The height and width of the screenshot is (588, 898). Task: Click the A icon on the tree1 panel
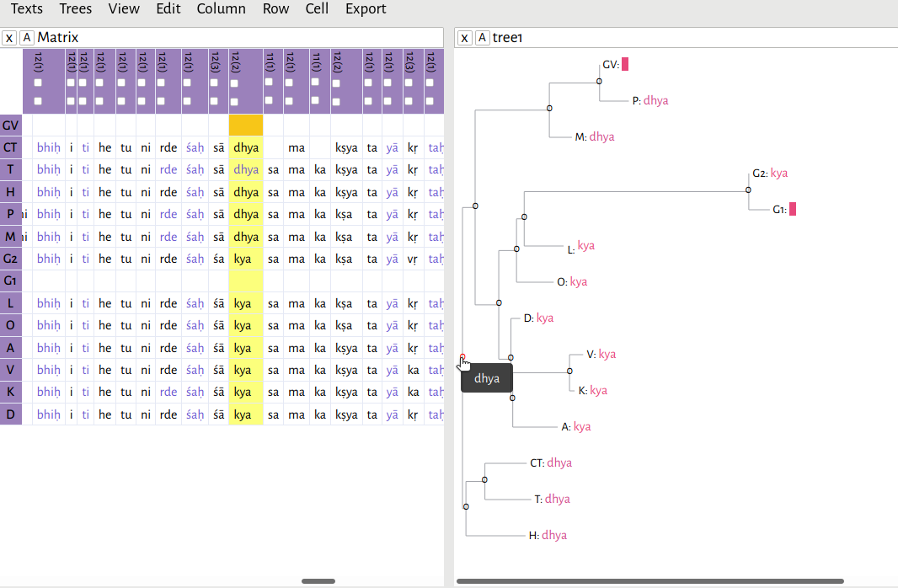tap(480, 38)
